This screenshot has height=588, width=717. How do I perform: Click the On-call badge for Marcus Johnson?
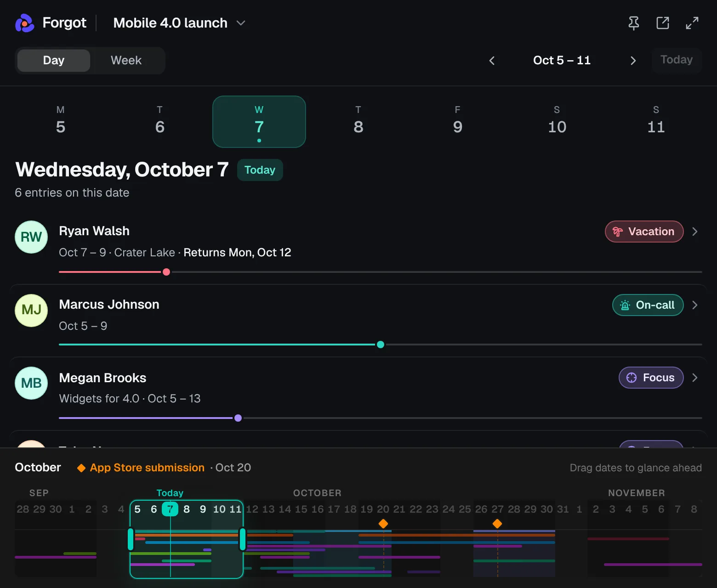pos(648,305)
